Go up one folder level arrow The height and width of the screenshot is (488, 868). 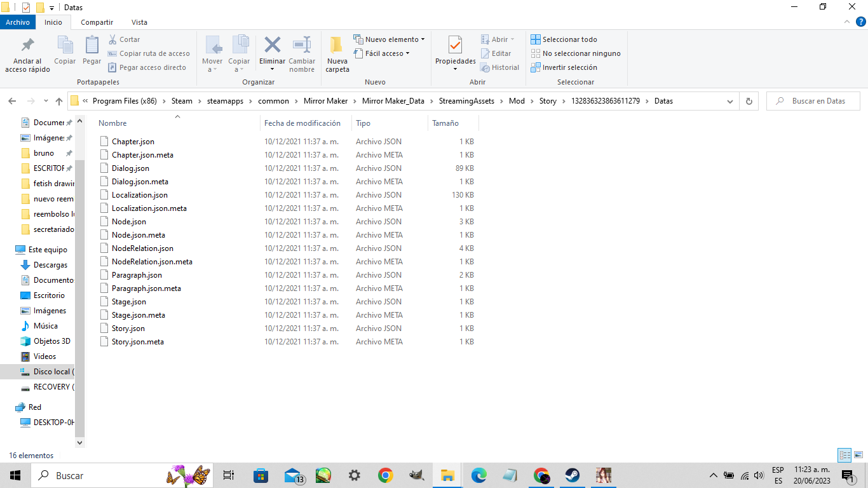59,101
